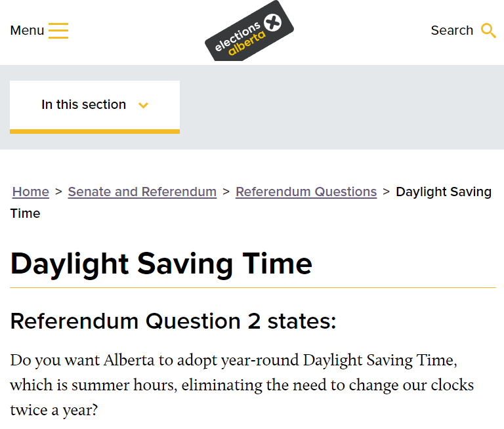The width and height of the screenshot is (504, 429).
Task: Click the word "alberta" in the logo
Action: point(247,43)
